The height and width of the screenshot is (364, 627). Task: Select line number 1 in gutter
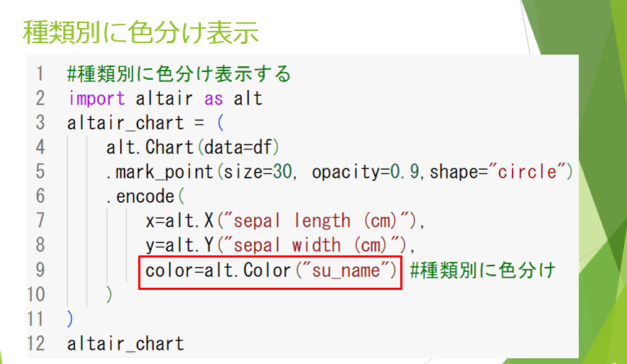point(40,74)
